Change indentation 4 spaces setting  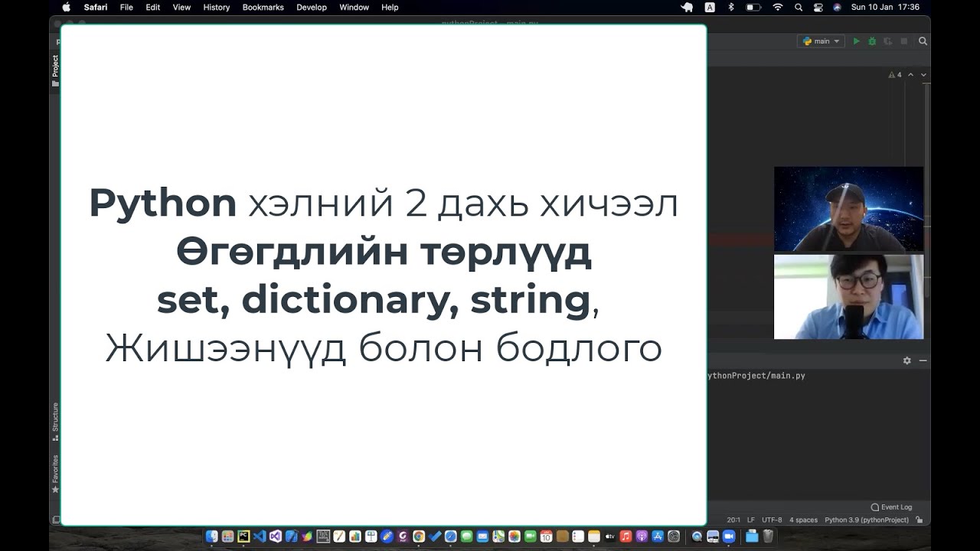804,520
